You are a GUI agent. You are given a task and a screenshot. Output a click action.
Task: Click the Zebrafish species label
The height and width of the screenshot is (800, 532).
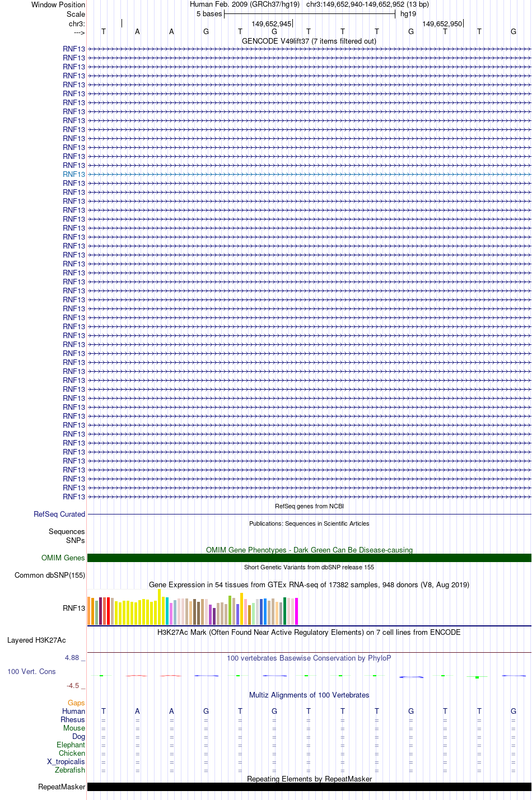[70, 770]
